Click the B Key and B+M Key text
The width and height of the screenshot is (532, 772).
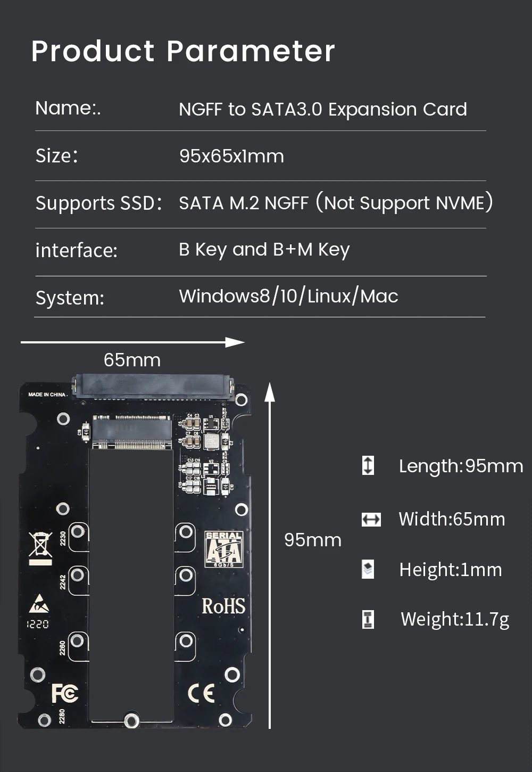264,250
